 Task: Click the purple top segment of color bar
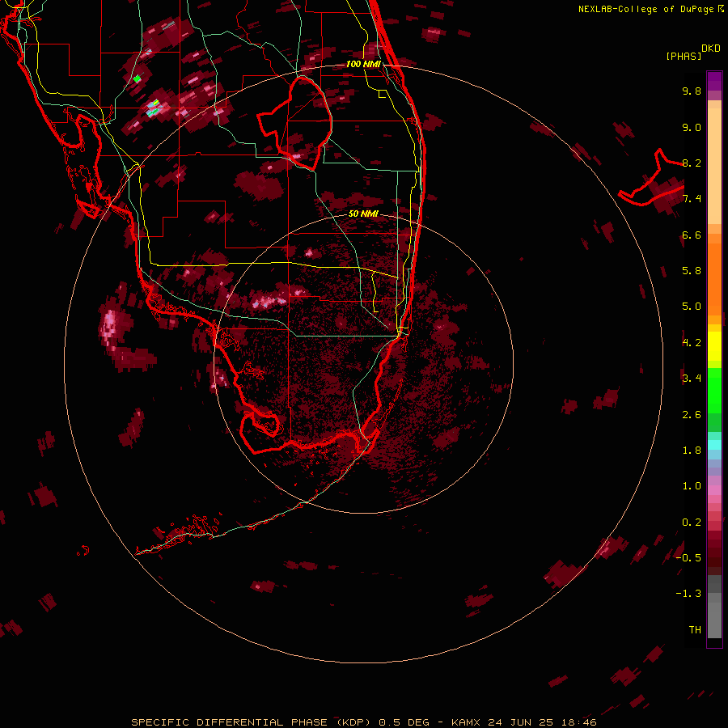pyautogui.click(x=714, y=81)
